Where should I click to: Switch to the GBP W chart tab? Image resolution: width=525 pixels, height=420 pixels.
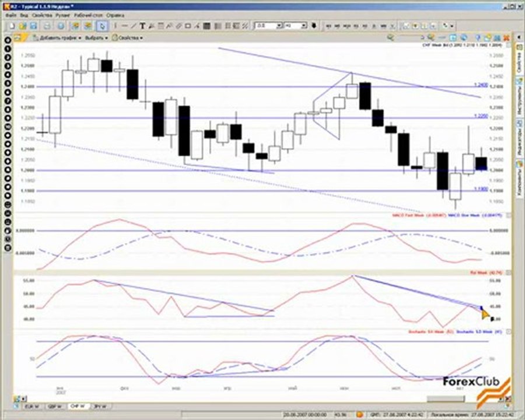click(x=55, y=407)
